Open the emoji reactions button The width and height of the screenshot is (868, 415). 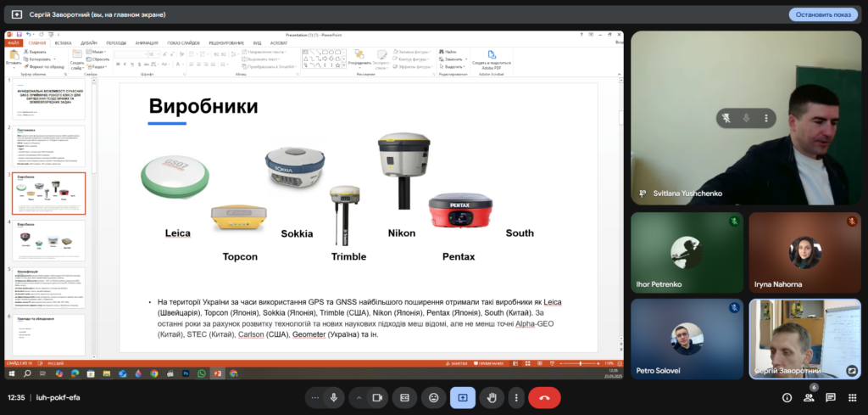[x=433, y=397]
